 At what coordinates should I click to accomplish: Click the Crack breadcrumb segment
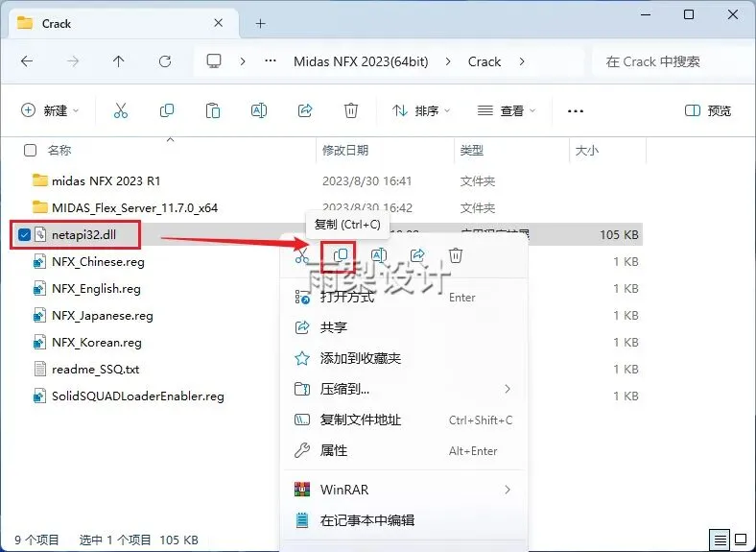click(x=484, y=61)
